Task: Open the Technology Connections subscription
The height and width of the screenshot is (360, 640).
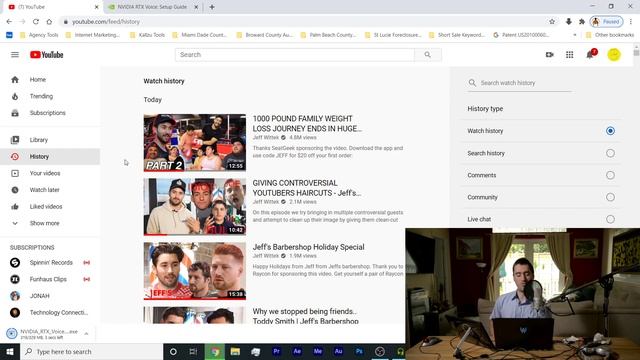Action: 50,313
